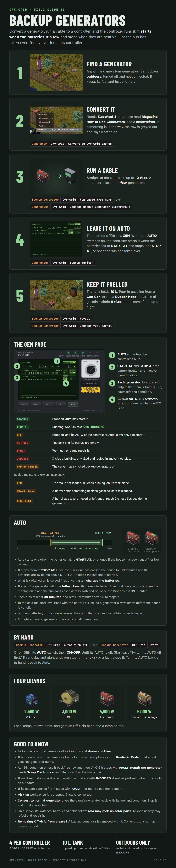Screen dimensions: 176x868
Task: Click the STOPPED lamp-dark generator icon
Action: pos(133,538)
